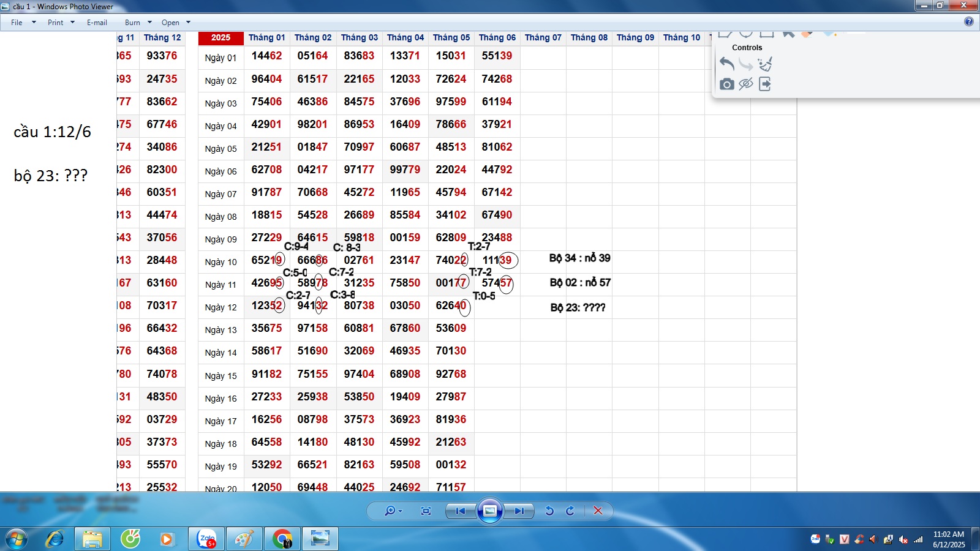Click the exit arrow icon in Controls
Viewport: 980px width, 551px height.
tap(765, 84)
